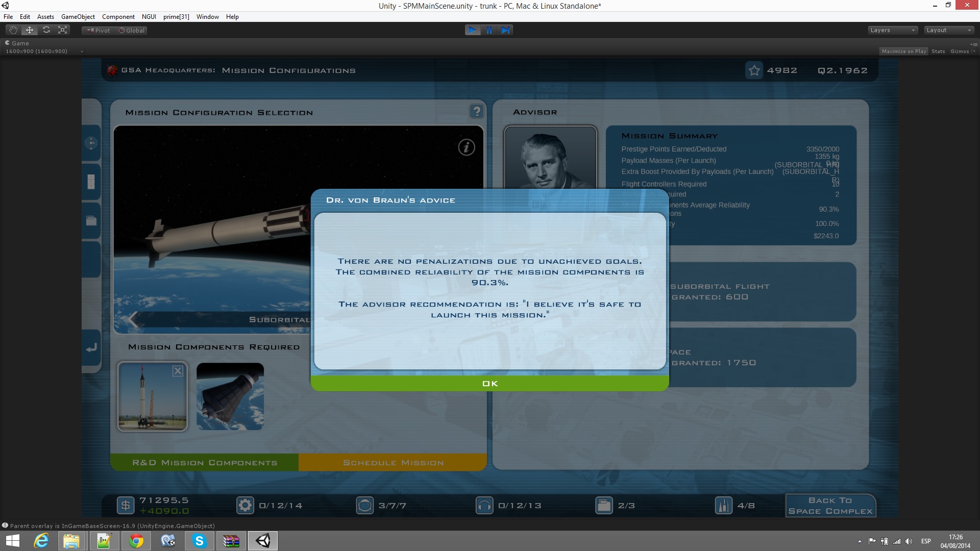Open the GameObject menu
980x551 pixels.
click(78, 17)
